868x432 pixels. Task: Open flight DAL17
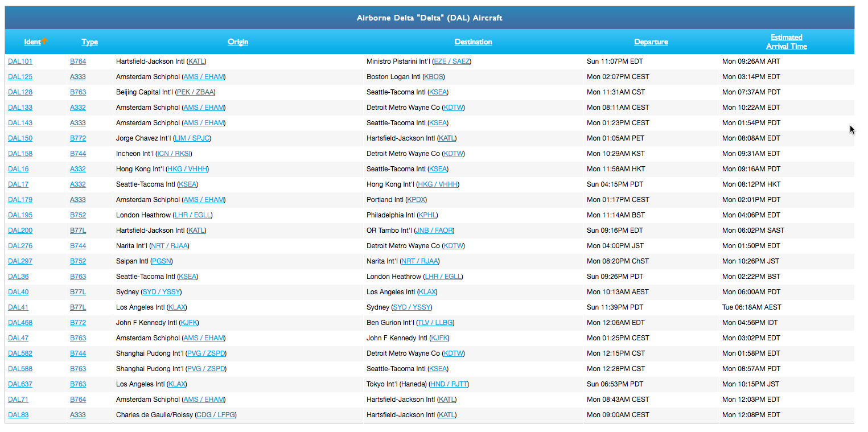[x=18, y=184]
